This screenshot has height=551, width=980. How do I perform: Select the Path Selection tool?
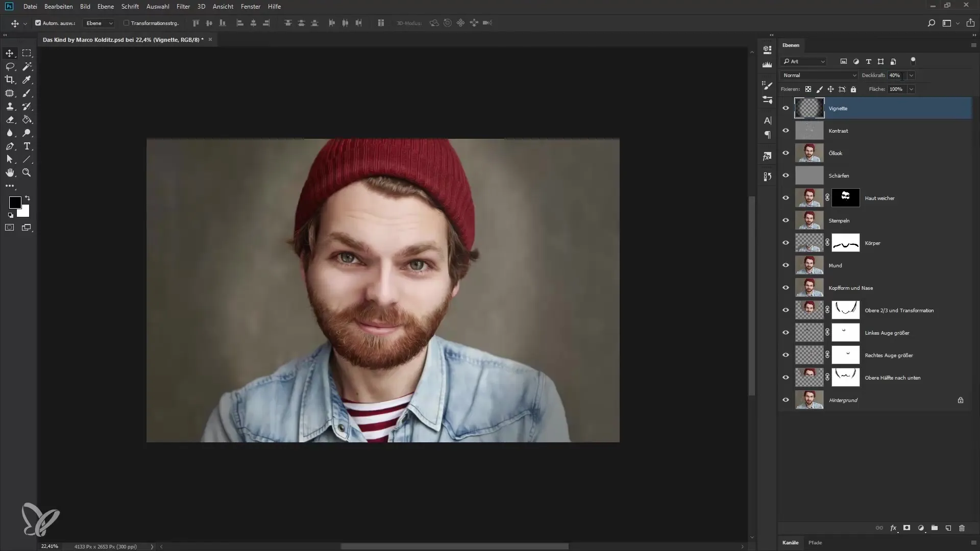10,159
